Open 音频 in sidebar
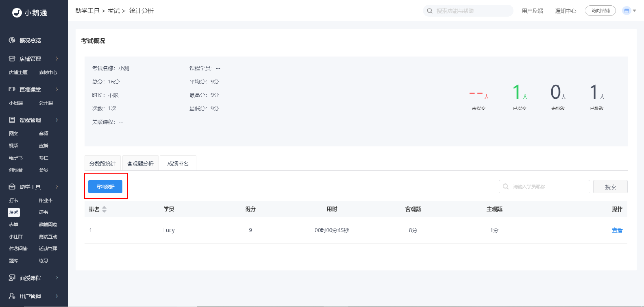The height and width of the screenshot is (307, 644). pos(44,133)
